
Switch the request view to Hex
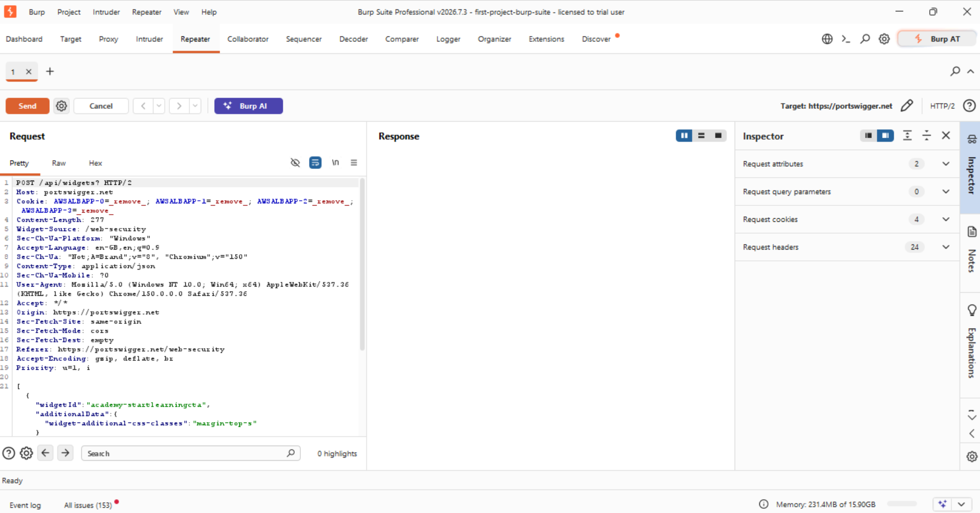(x=95, y=163)
